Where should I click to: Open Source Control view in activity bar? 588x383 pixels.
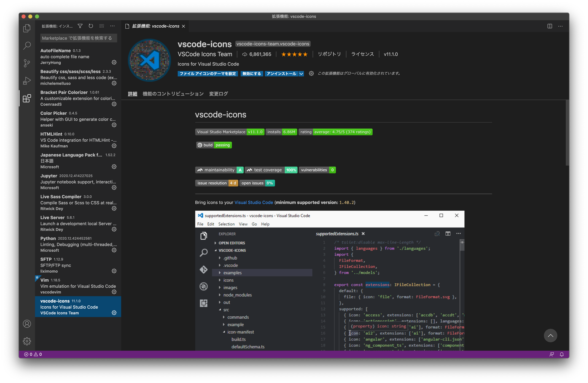(27, 63)
